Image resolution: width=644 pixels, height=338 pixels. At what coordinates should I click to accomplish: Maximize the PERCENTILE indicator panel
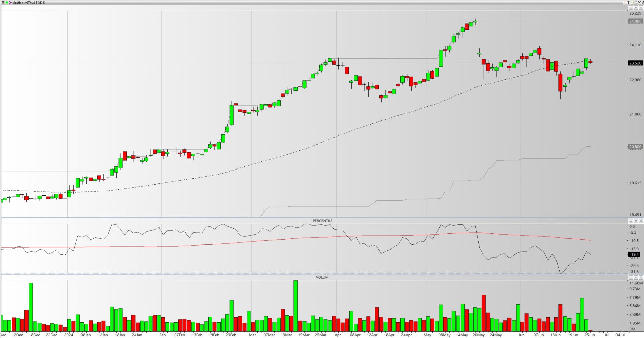(636, 221)
